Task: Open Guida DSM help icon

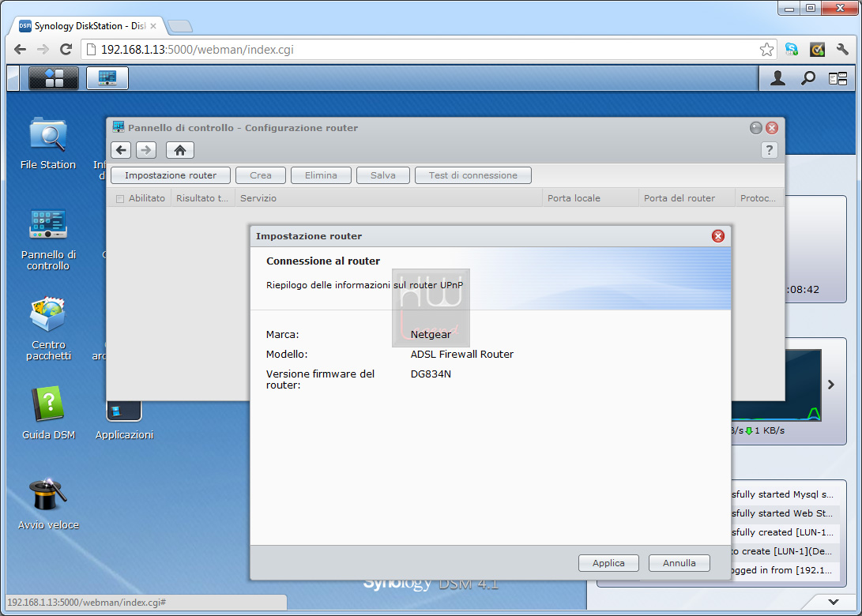Action: [x=48, y=413]
